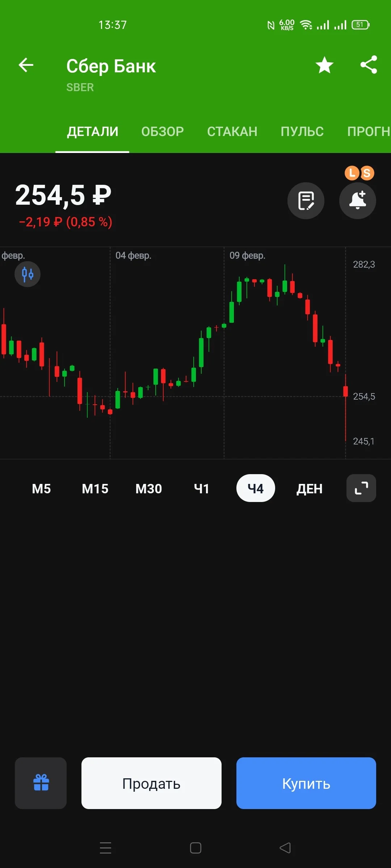Select the М15 timeframe

coord(95,489)
